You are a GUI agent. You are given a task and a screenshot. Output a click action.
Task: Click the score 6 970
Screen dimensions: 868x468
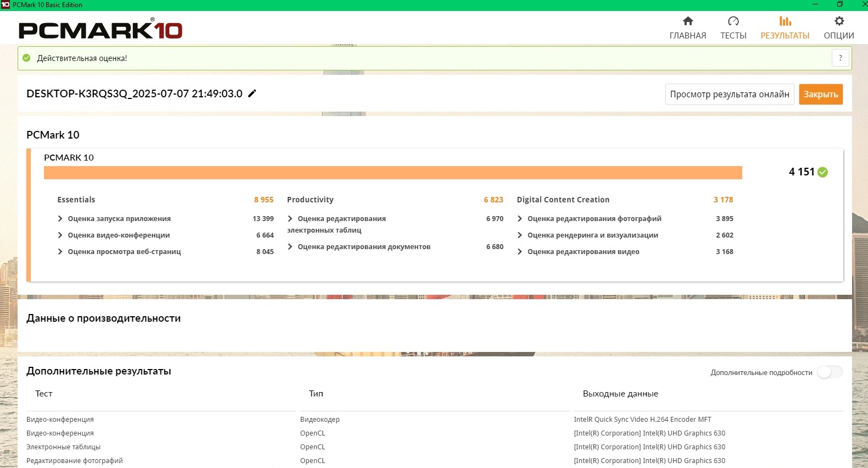pyautogui.click(x=495, y=219)
